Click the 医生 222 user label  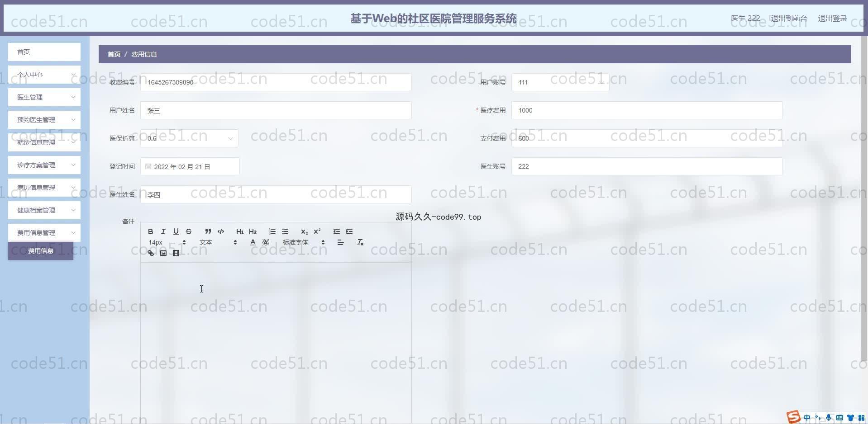click(x=745, y=19)
